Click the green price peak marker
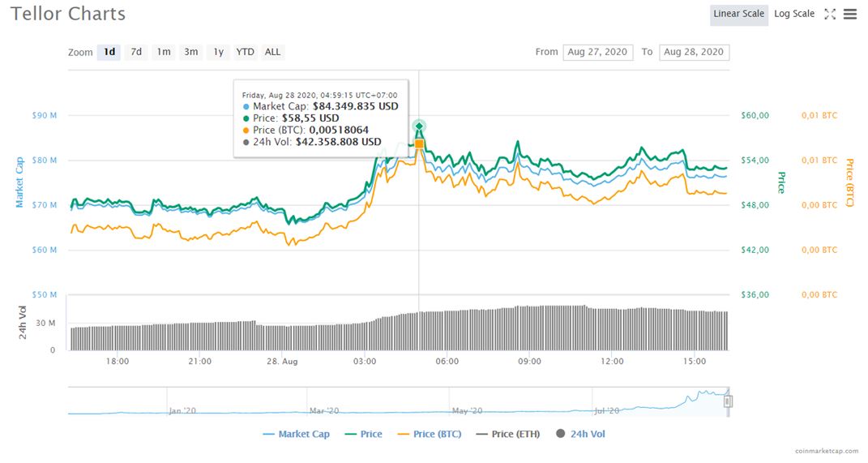The width and height of the screenshot is (868, 463). (x=419, y=126)
